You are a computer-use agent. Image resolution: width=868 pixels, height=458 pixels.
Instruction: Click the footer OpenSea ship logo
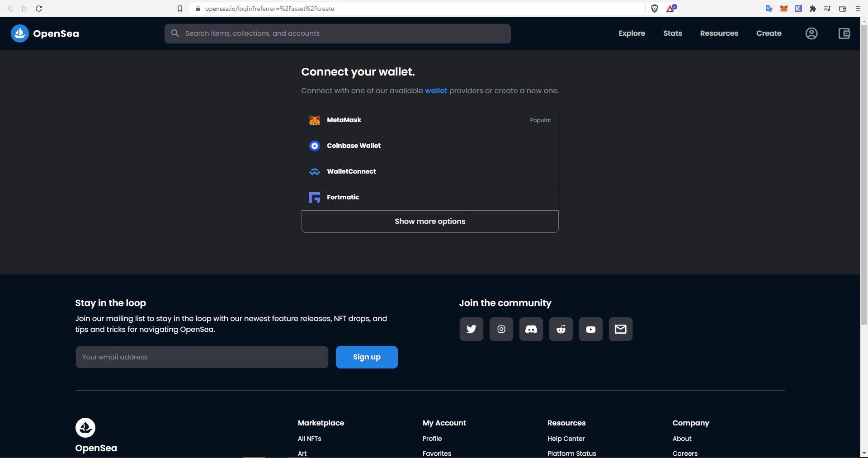(x=85, y=428)
